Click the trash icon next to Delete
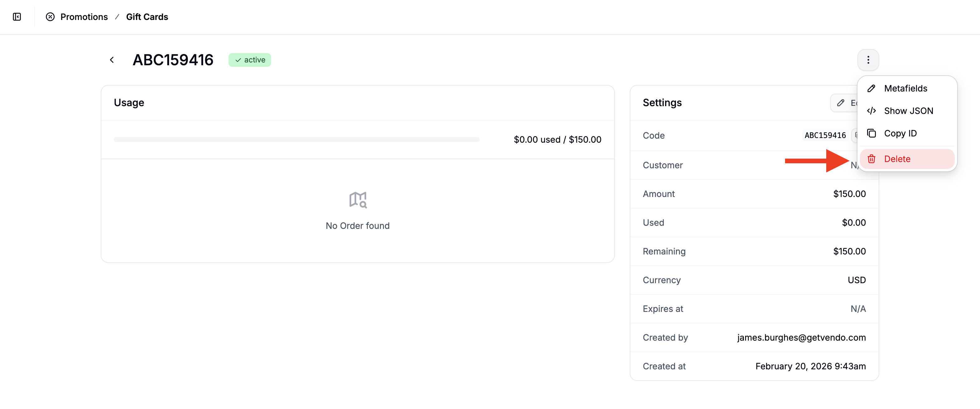980x409 pixels. coord(871,159)
